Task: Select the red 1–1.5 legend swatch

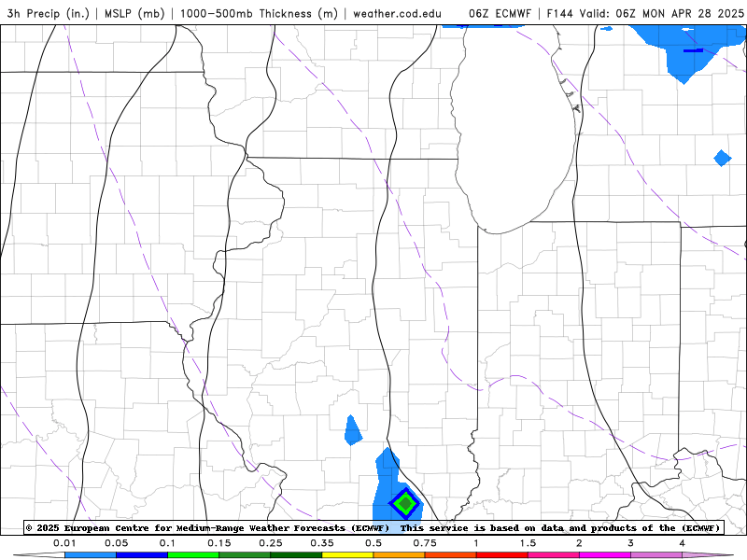Action: (x=502, y=555)
